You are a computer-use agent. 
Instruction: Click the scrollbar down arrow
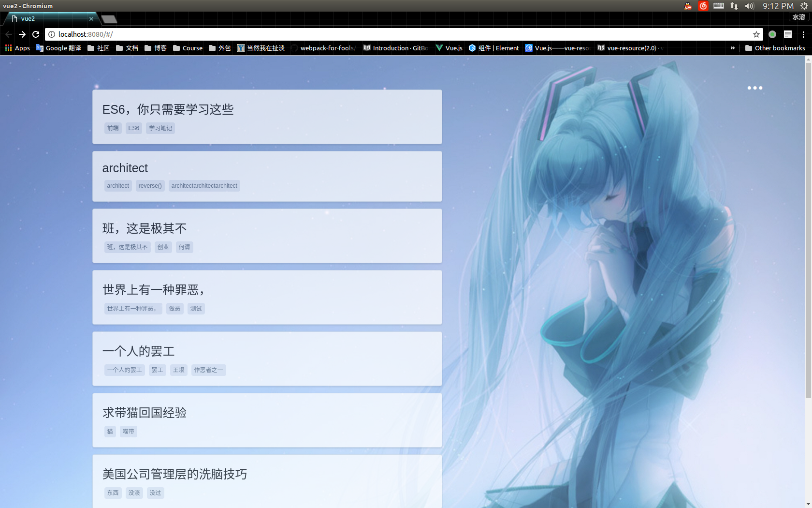[x=808, y=504]
